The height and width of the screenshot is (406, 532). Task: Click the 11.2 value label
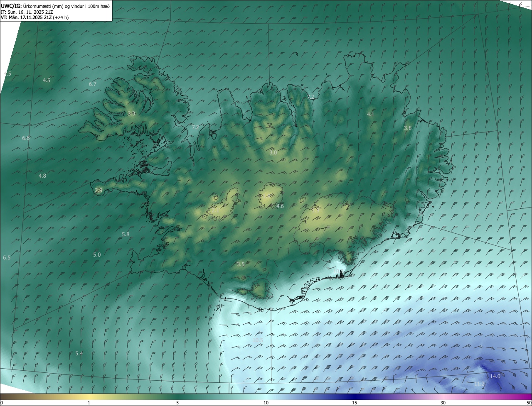[479, 384]
